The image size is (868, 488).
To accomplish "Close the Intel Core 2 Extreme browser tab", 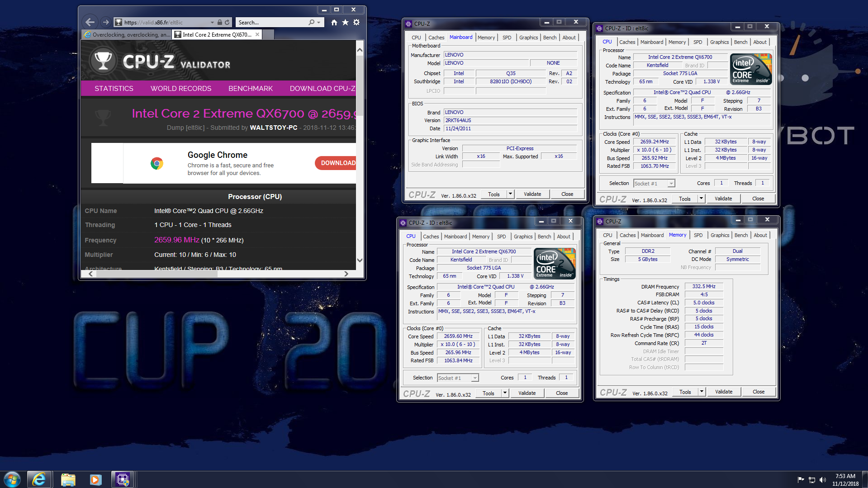I will (x=257, y=34).
